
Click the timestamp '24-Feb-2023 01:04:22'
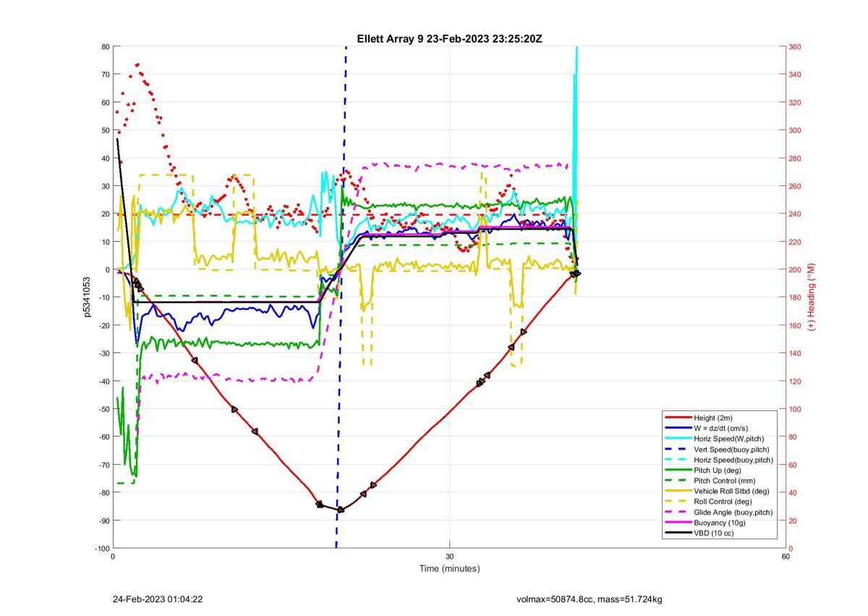pos(158,599)
